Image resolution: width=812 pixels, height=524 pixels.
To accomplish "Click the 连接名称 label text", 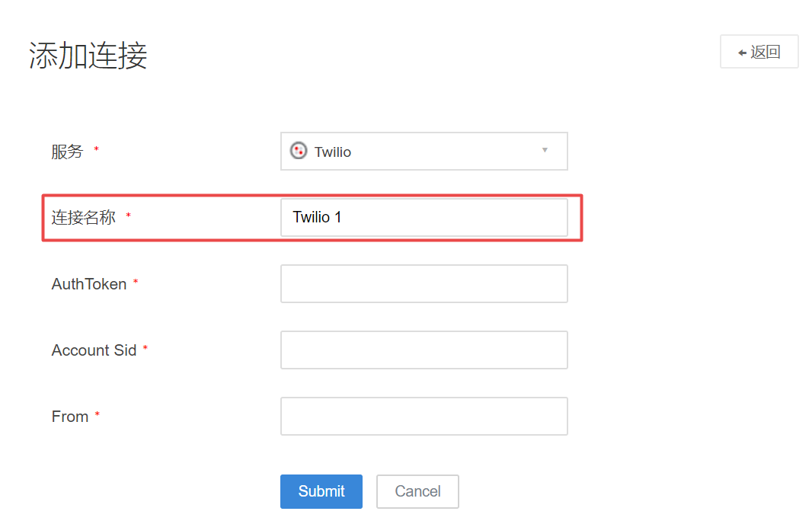I will 84,218.
